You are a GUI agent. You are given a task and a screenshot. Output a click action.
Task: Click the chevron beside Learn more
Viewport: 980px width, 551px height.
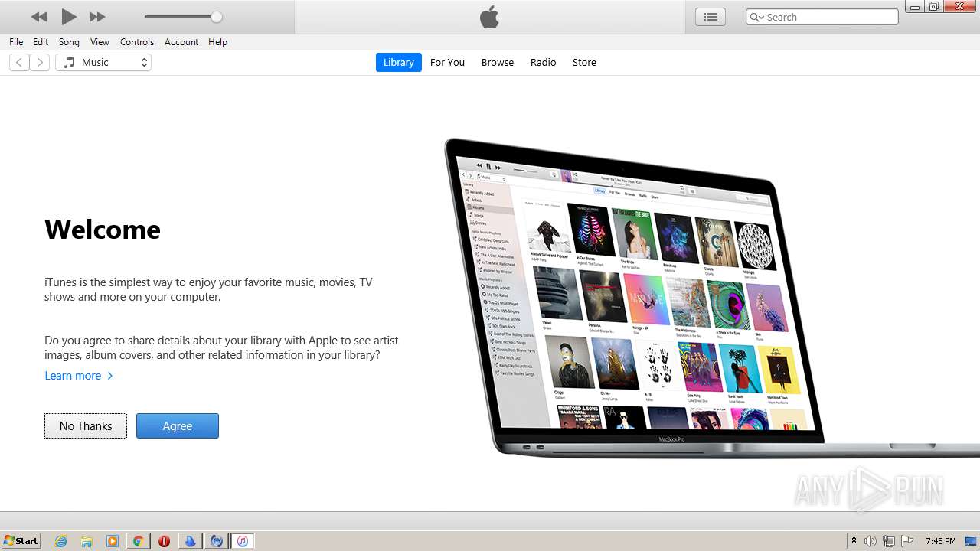coord(110,376)
